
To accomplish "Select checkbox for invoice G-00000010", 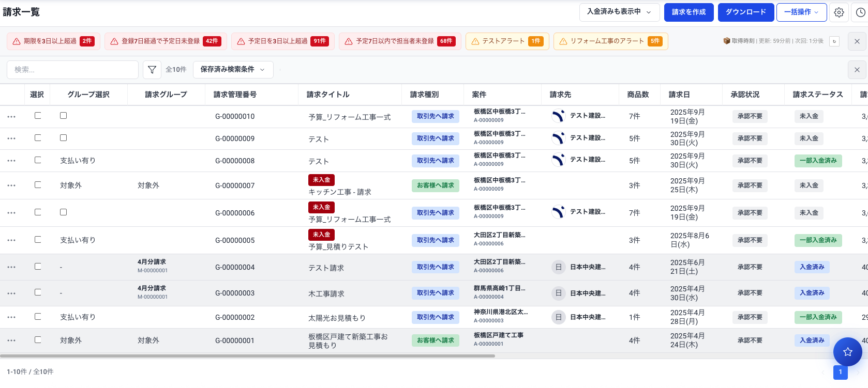I will 38,116.
